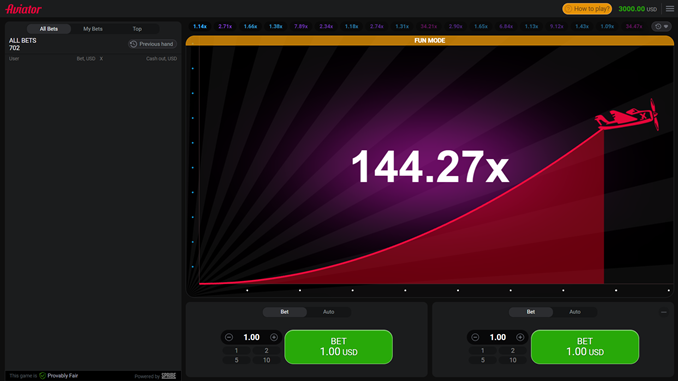
Task: Click the Provably Fair shield icon
Action: tap(42, 375)
